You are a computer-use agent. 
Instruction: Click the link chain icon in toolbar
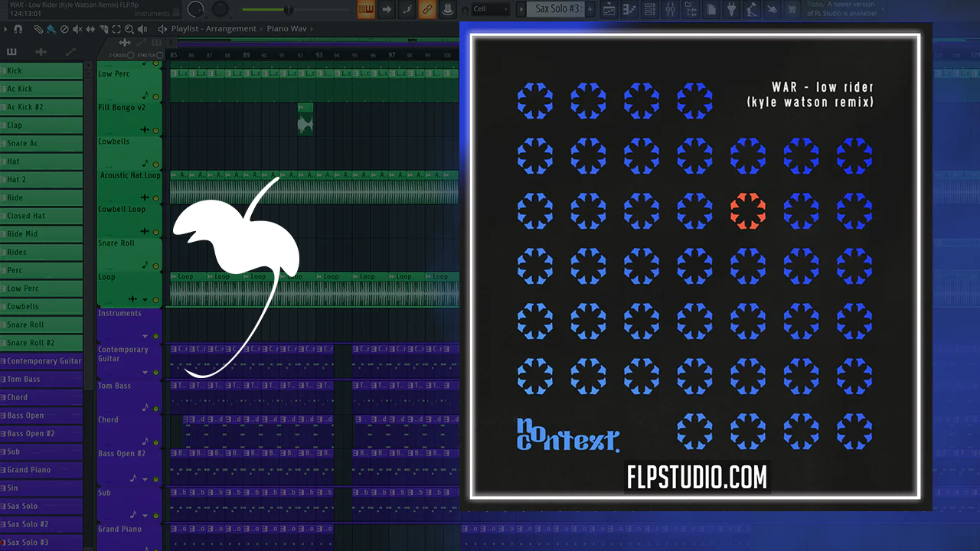(427, 9)
